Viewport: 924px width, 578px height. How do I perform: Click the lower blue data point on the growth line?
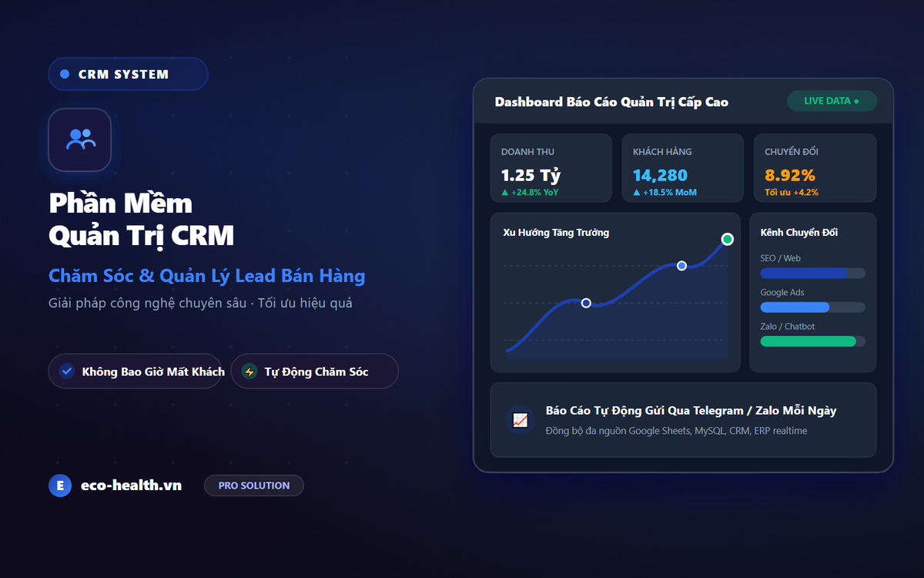(586, 303)
